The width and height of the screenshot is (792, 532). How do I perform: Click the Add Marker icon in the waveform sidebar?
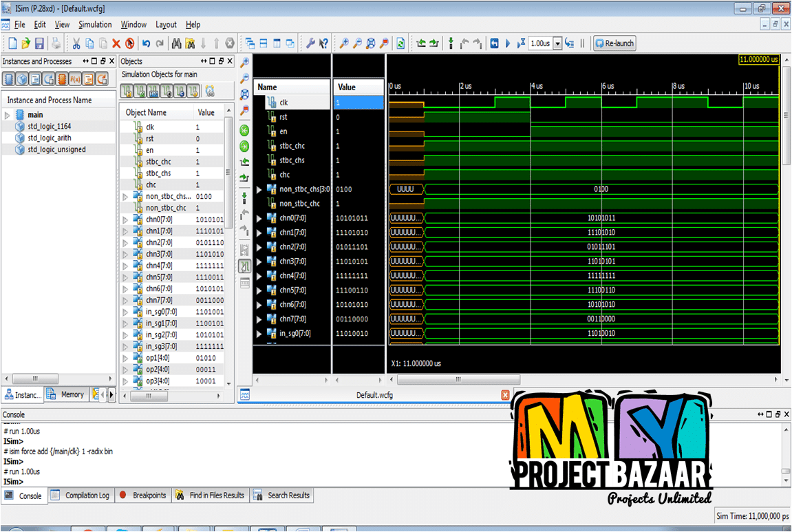coord(244,198)
